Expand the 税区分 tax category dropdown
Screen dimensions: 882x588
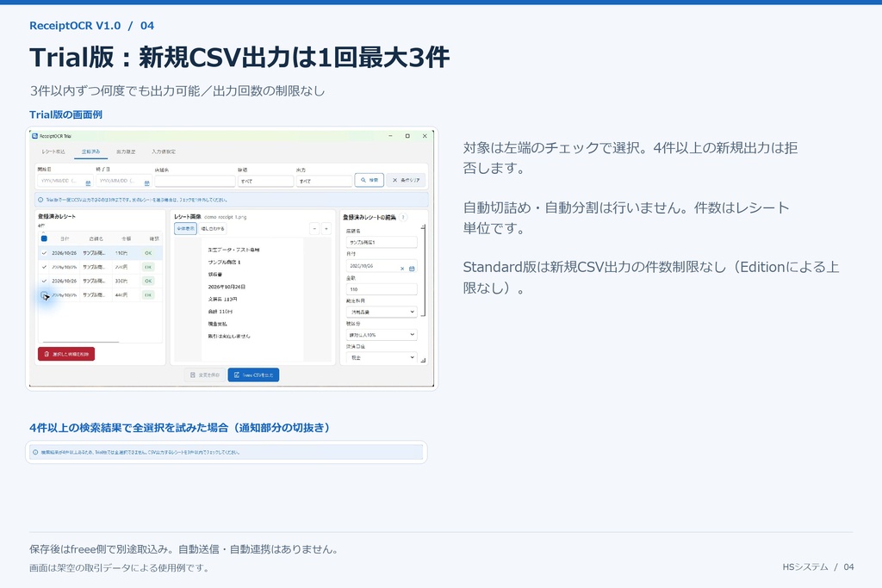point(382,335)
